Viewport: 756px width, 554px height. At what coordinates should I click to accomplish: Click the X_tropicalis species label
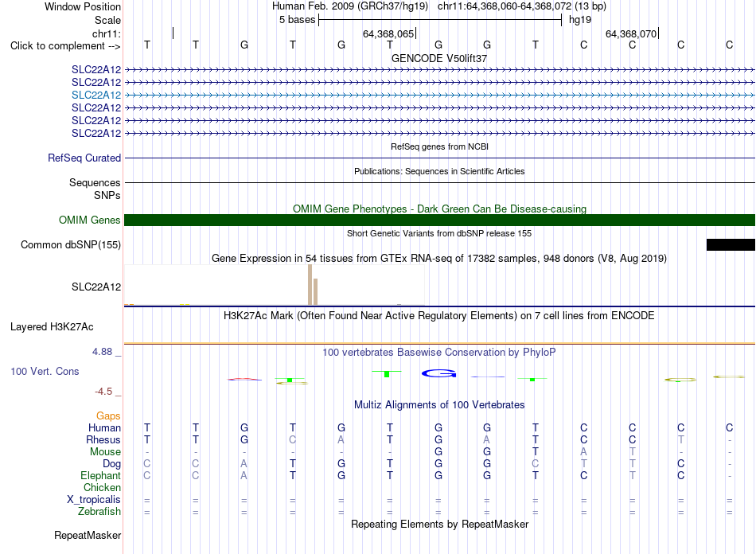(x=94, y=500)
